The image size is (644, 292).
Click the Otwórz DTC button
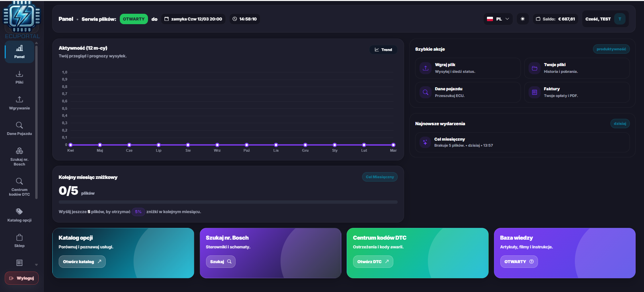pyautogui.click(x=373, y=262)
